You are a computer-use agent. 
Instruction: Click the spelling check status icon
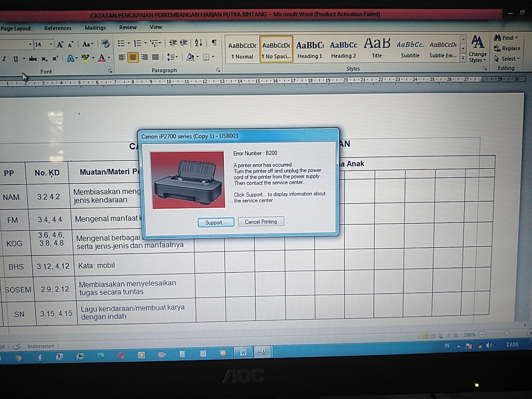17,346
